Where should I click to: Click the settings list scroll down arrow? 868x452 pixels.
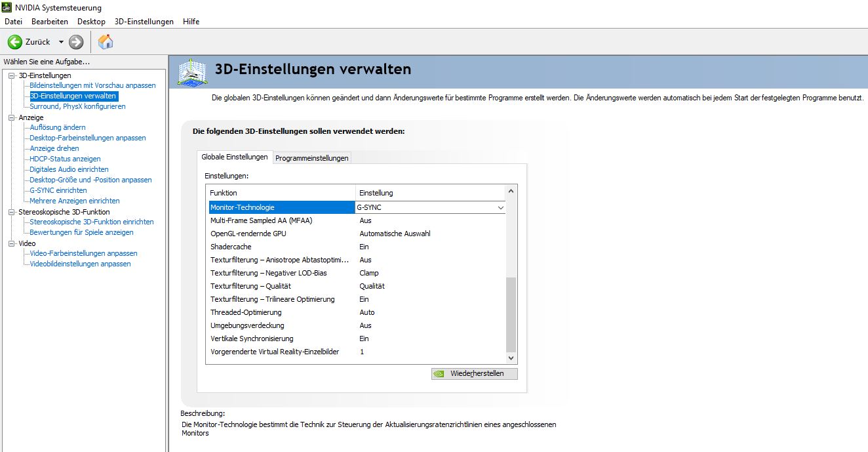tap(511, 358)
